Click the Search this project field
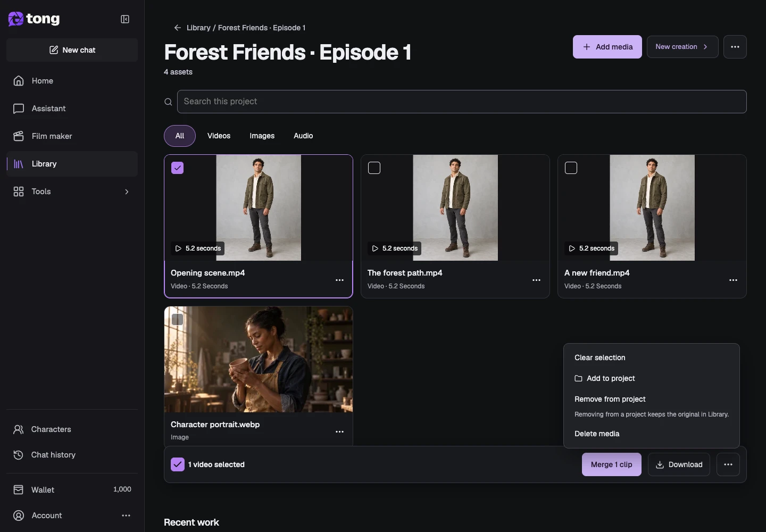This screenshot has height=532, width=766. [x=462, y=102]
